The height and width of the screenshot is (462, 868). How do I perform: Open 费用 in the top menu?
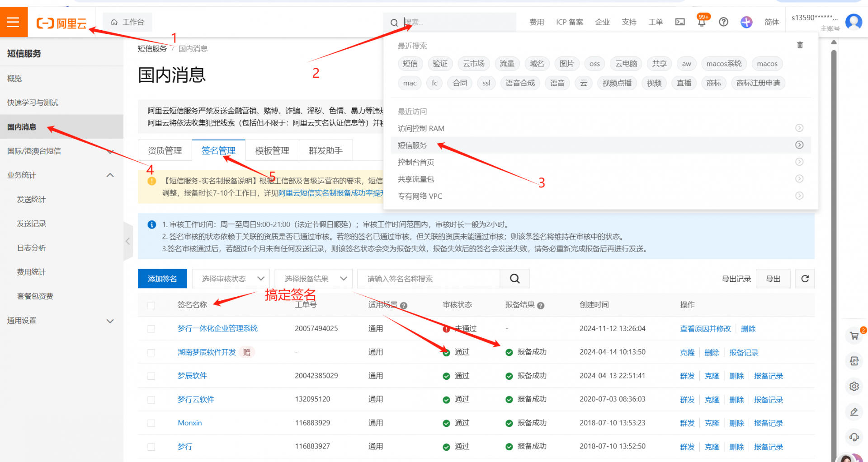537,22
